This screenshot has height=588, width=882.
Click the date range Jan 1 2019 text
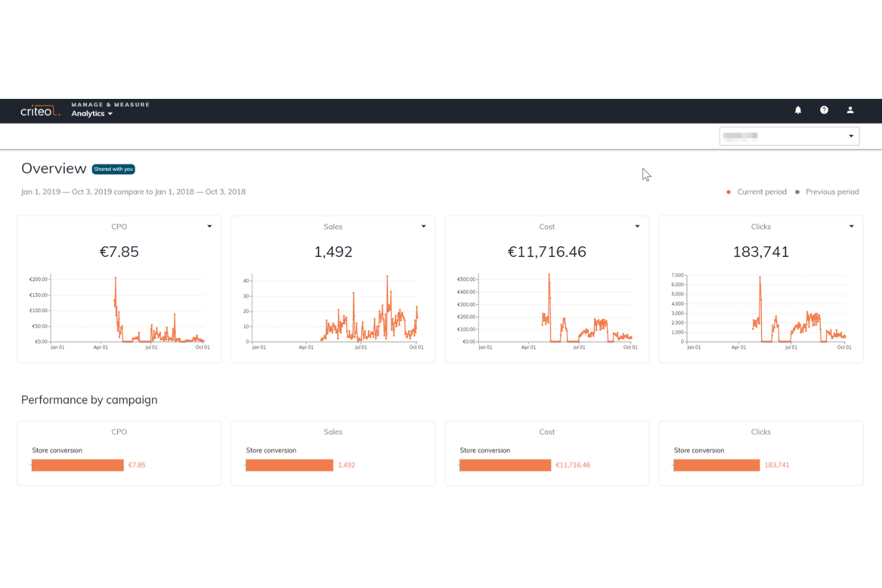(x=41, y=191)
